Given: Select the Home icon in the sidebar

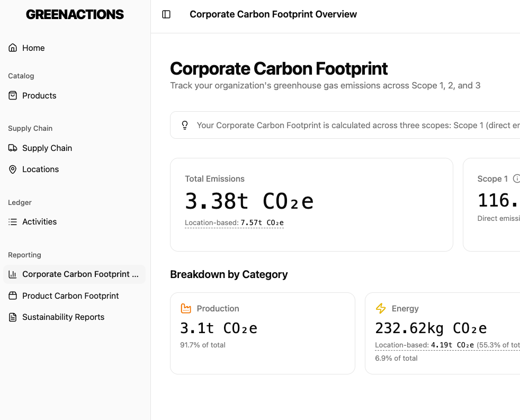Looking at the screenshot, I should click(x=12, y=48).
